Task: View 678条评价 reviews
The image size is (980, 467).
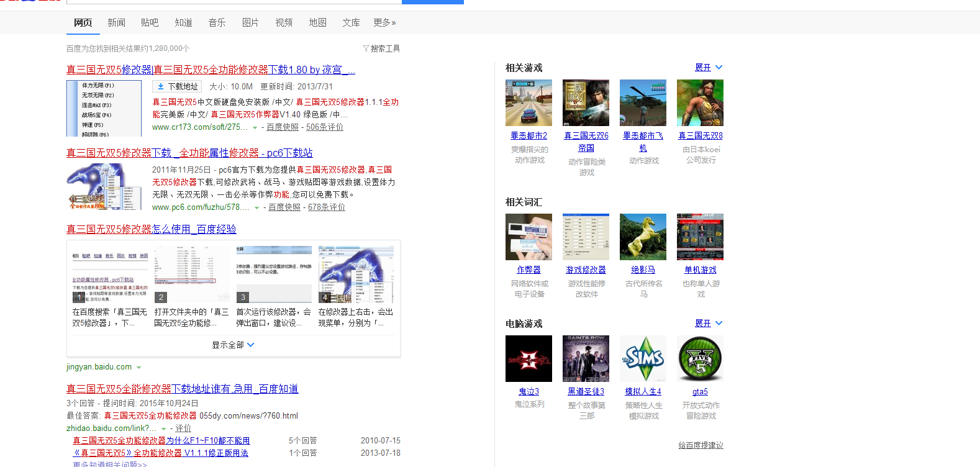Action: tap(327, 207)
